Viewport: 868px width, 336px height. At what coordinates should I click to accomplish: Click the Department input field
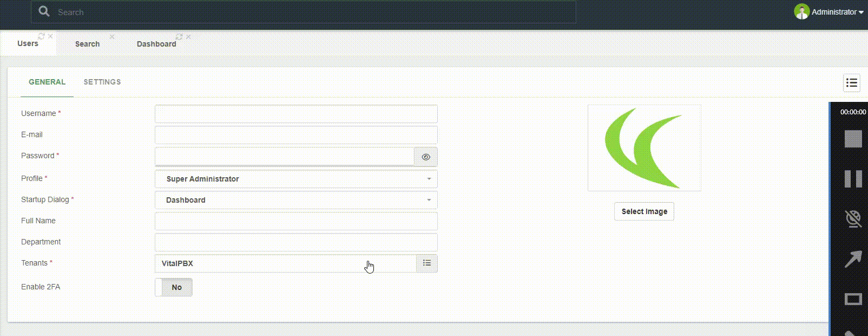coord(296,242)
